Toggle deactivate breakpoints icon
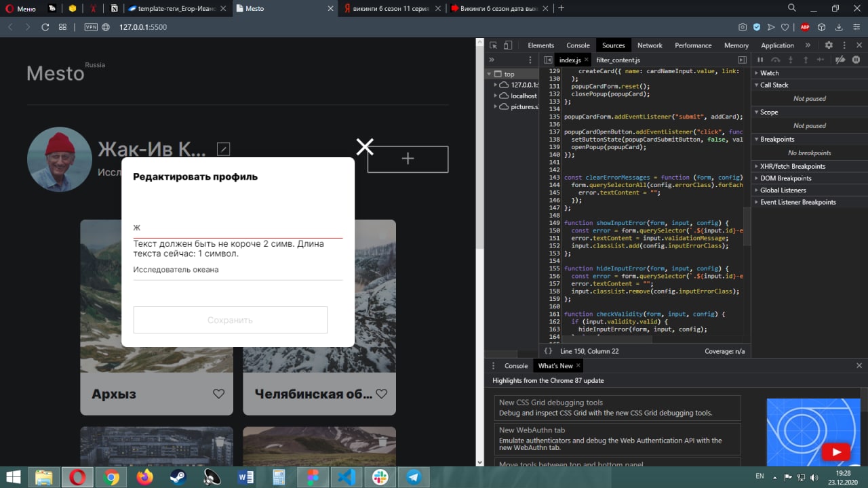This screenshot has height=488, width=868. pyautogui.click(x=841, y=60)
